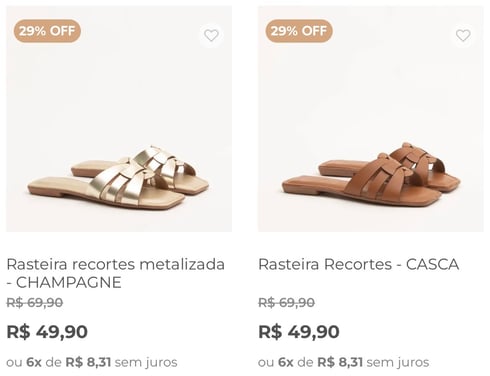Click 'sem juros' text under champagne sandal
This screenshot has height=376, width=490.
pyautogui.click(x=146, y=362)
